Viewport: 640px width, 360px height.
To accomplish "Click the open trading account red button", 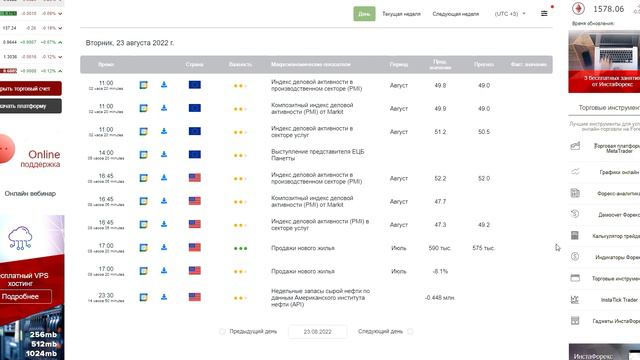I will click(30, 89).
